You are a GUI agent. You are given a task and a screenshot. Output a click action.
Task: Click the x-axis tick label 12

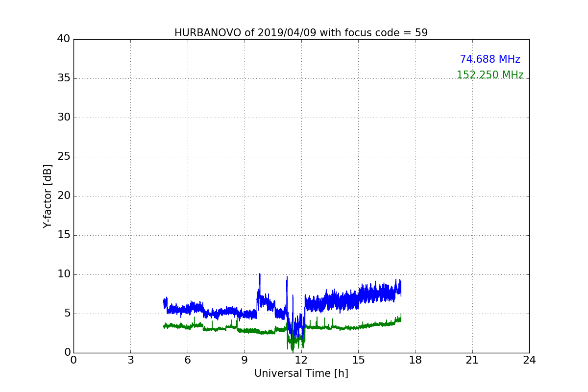coord(301,360)
